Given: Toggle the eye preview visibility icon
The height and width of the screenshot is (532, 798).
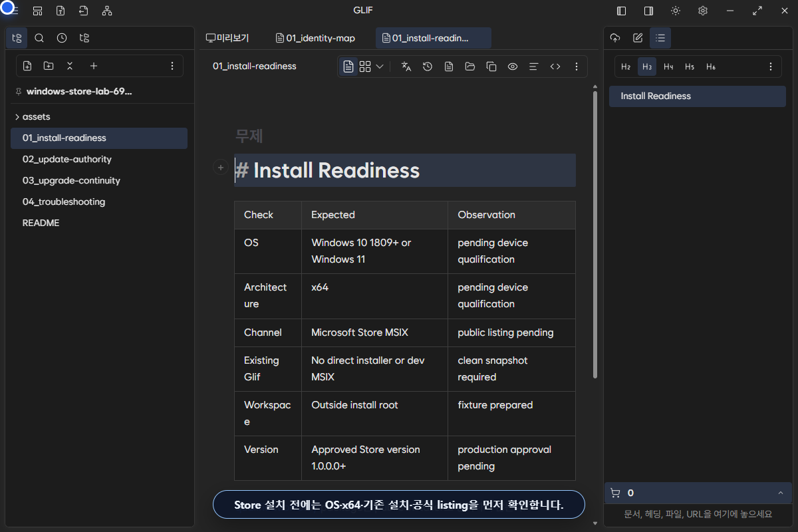Looking at the screenshot, I should click(513, 66).
